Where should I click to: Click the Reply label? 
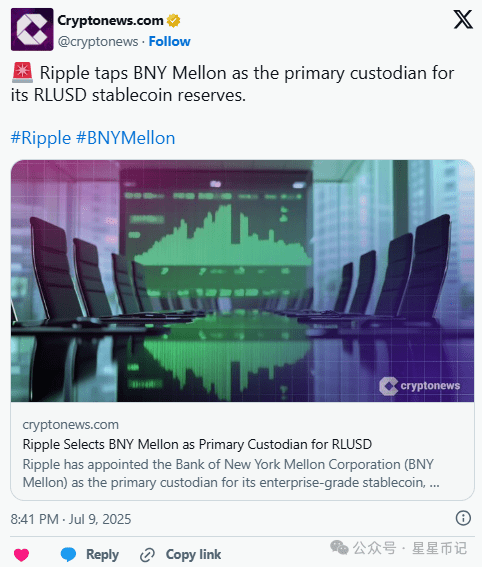tap(102, 554)
